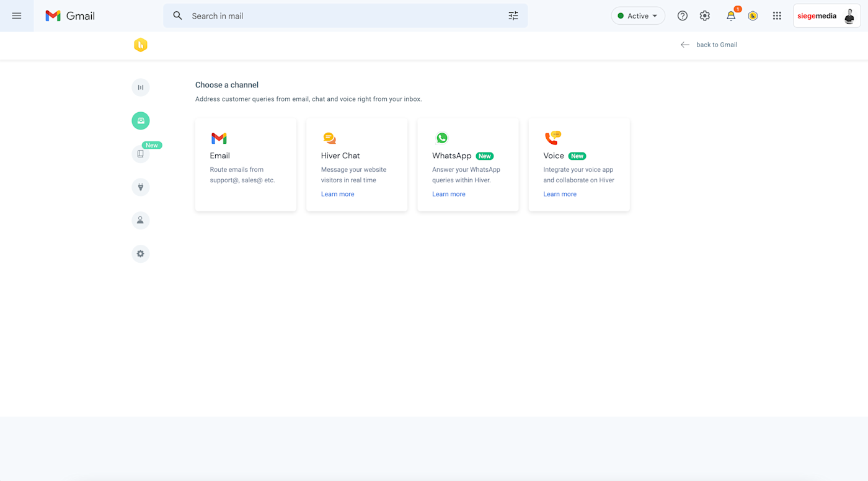Image resolution: width=868 pixels, height=481 pixels.
Task: Open the knowledge base icon marked New
Action: pyautogui.click(x=141, y=154)
